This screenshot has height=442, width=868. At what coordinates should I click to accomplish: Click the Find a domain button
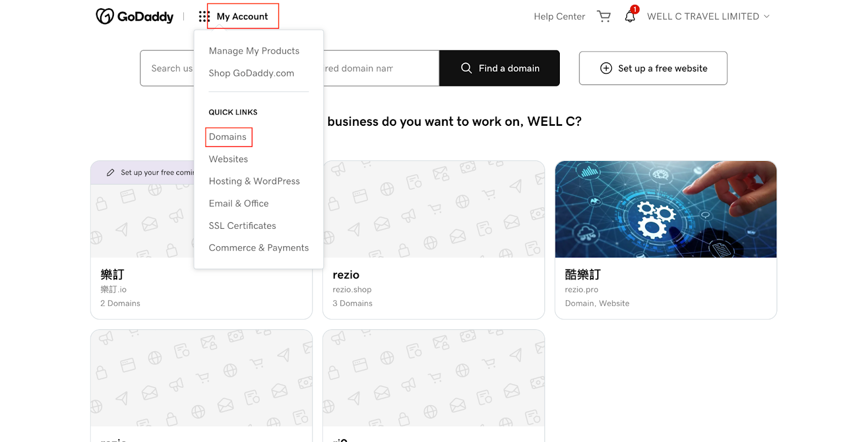point(500,68)
